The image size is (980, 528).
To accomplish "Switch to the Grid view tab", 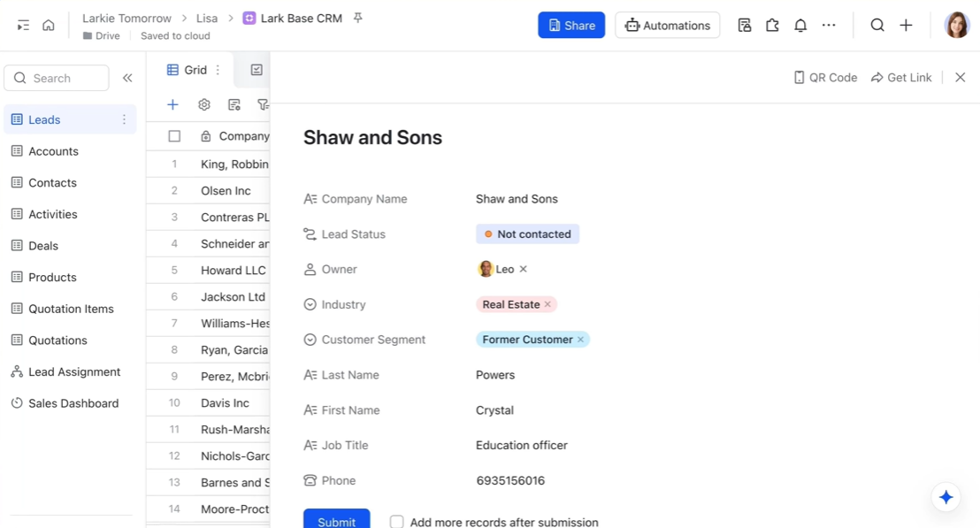I will coord(187,70).
